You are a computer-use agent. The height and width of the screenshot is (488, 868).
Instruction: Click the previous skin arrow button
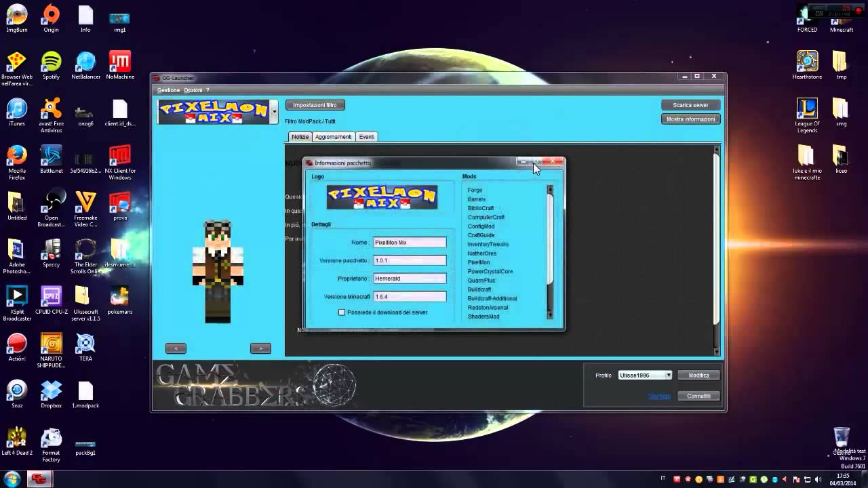(x=176, y=348)
